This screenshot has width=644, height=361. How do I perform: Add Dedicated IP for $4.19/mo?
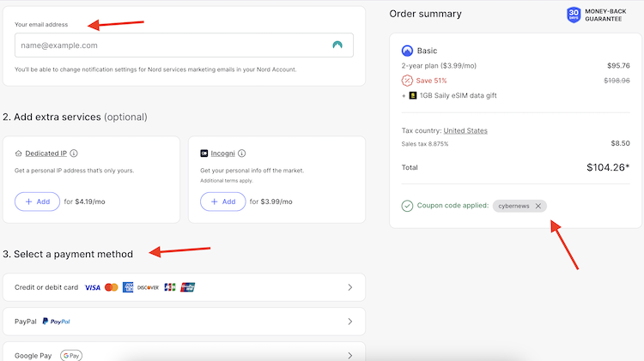click(x=38, y=202)
